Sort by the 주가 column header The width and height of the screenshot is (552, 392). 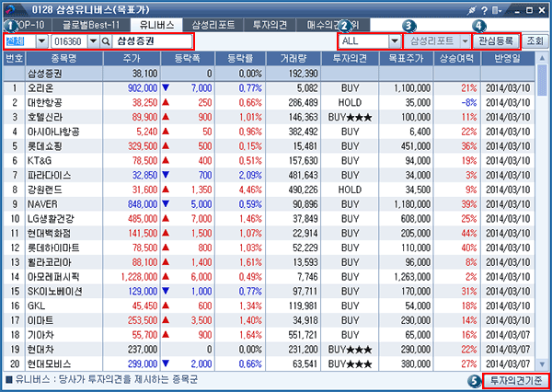click(132, 59)
